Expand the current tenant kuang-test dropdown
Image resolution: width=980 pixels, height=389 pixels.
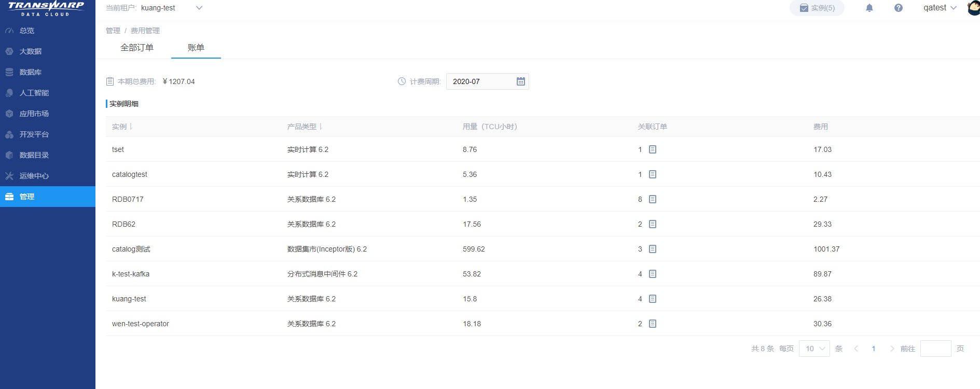172,8
